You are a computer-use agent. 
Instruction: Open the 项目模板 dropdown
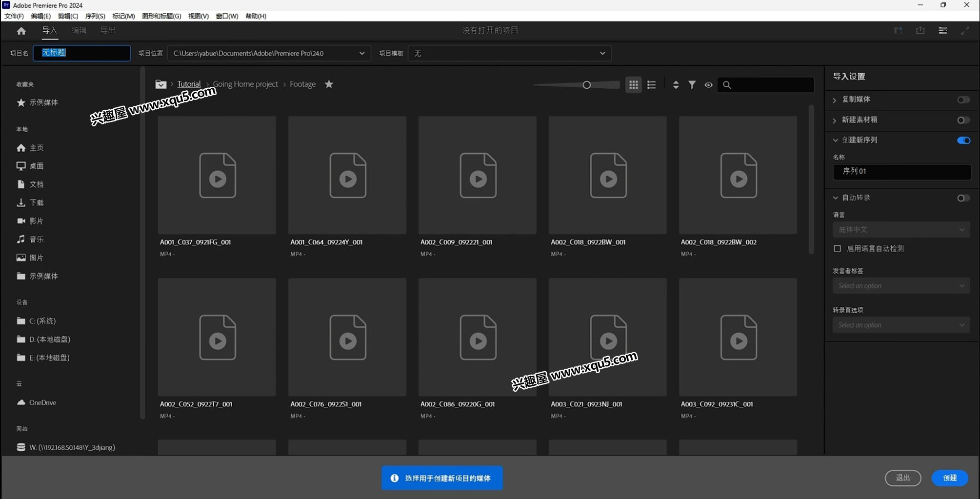tap(509, 53)
